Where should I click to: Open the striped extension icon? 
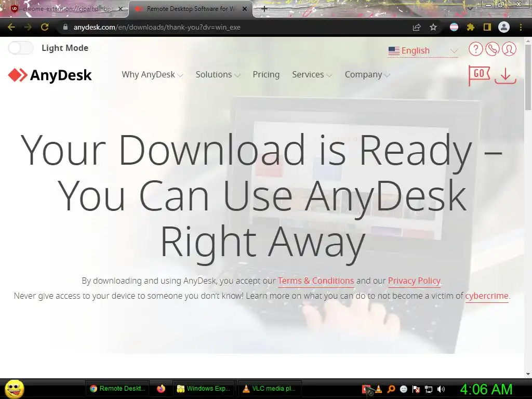454,27
